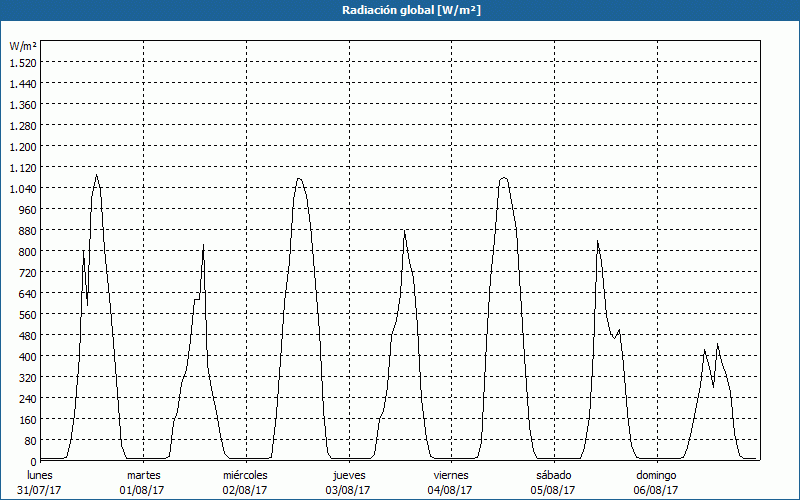Select the 720 y-axis value
This screenshot has height=500, width=800.
[28, 272]
